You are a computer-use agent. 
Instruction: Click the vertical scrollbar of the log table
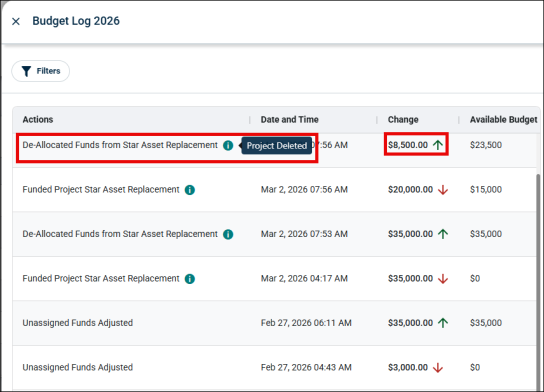[538, 281]
